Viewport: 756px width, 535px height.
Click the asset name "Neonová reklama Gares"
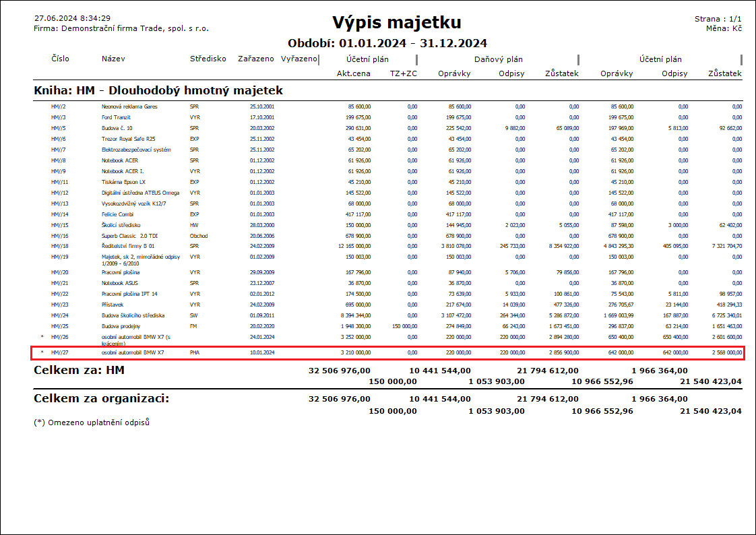(129, 106)
